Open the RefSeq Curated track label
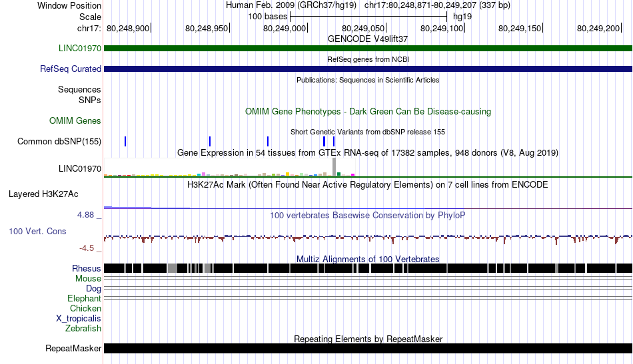 (x=71, y=69)
